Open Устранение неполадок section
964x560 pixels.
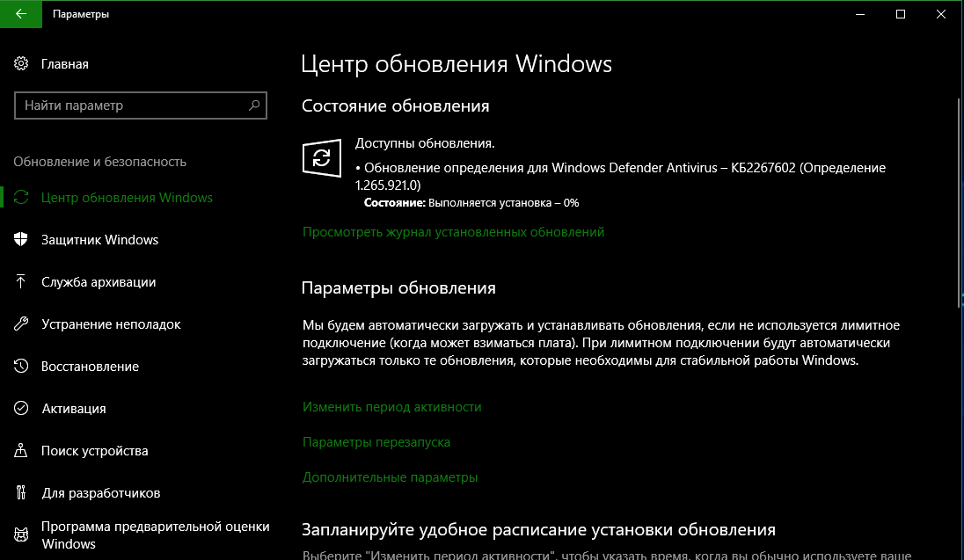coord(111,324)
